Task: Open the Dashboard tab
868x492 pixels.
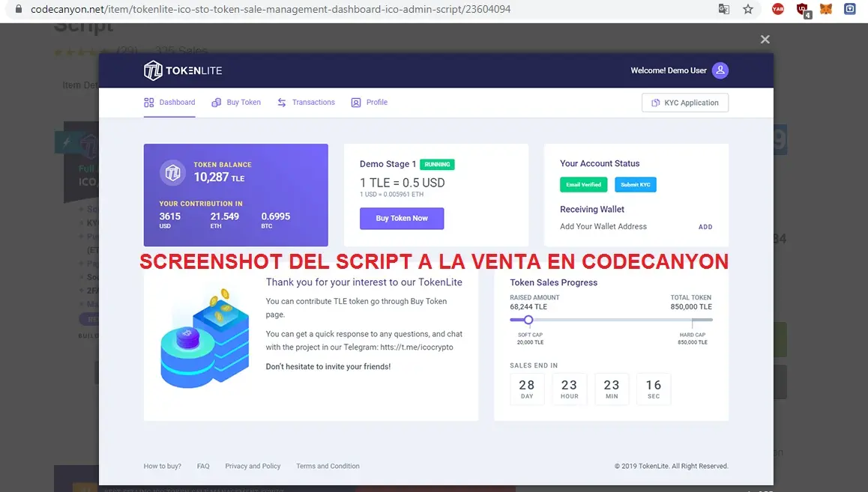Action: pos(169,103)
